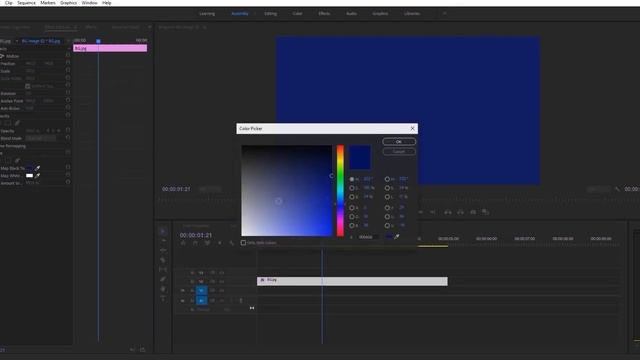Screen dimensions: 640x360
Task: Add a marker in the Timeline
Action: click(220, 243)
